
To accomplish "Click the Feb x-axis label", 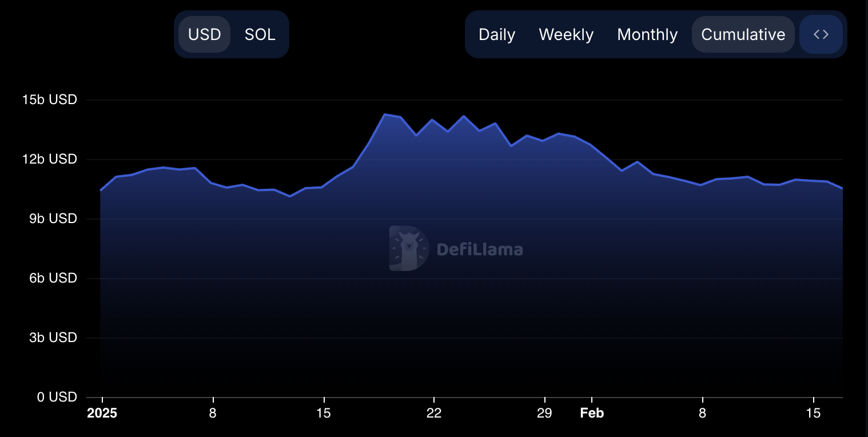I will coord(592,413).
